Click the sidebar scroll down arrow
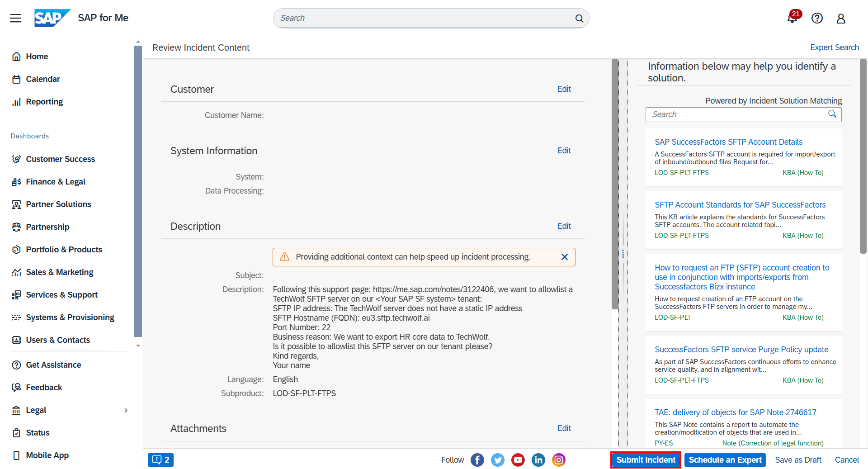Screen dimensions: 868x469 click(x=138, y=346)
